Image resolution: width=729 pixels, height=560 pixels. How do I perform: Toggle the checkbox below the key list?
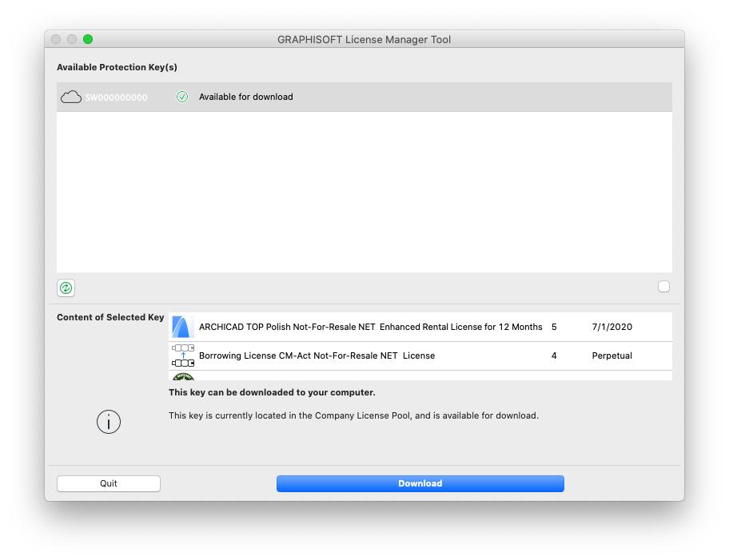click(x=663, y=287)
